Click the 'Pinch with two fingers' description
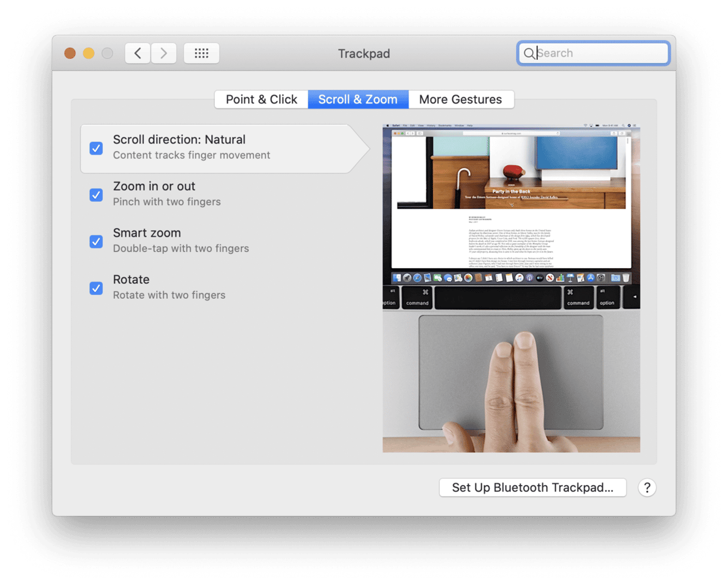 coord(166,202)
